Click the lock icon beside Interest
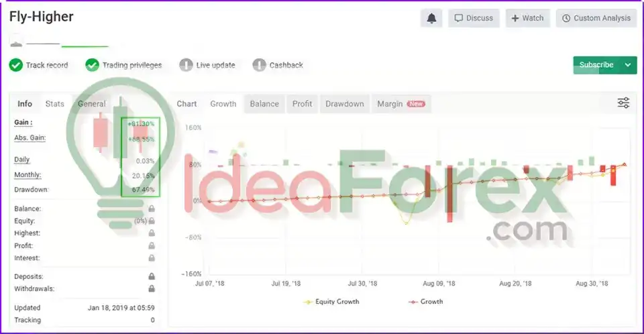 tap(152, 258)
